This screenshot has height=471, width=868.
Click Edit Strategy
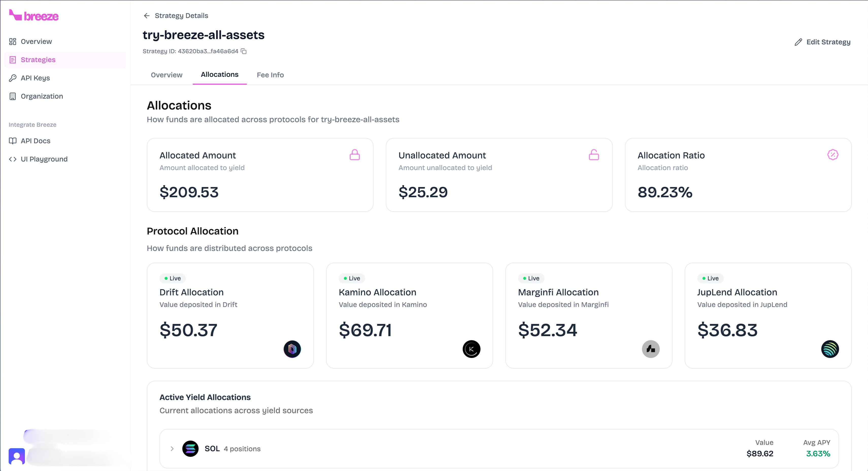coord(822,42)
